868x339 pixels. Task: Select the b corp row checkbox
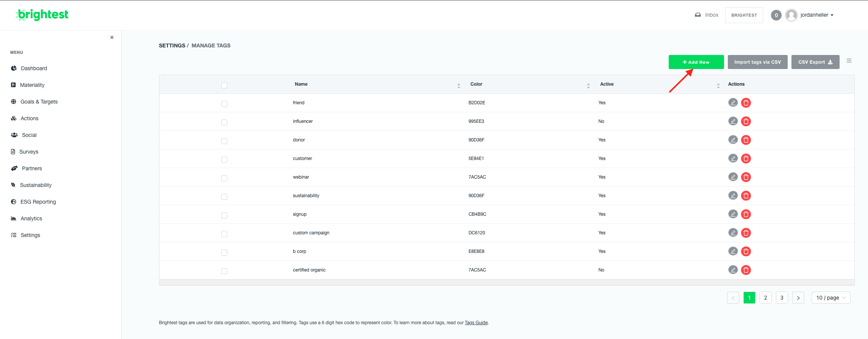coord(224,253)
